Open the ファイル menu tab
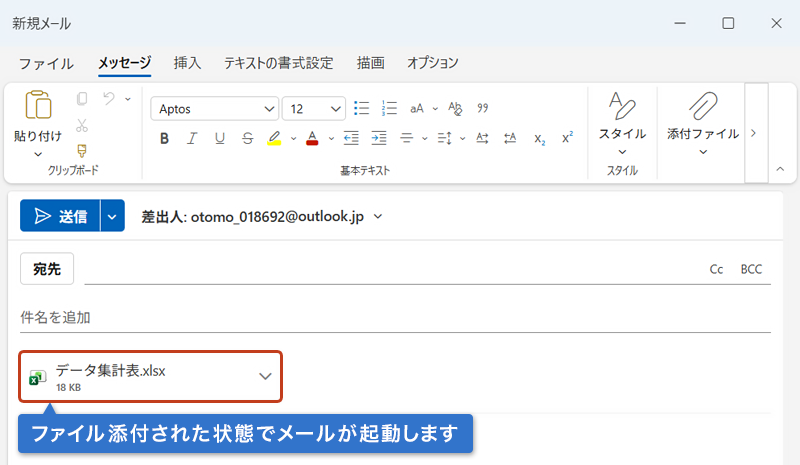Viewport: 800px width, 465px height. pos(46,64)
